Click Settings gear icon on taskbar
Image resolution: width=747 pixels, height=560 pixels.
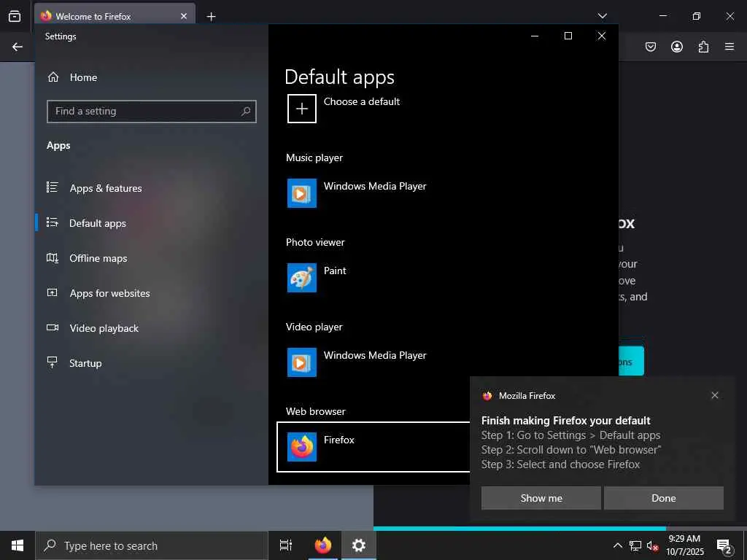point(358,545)
